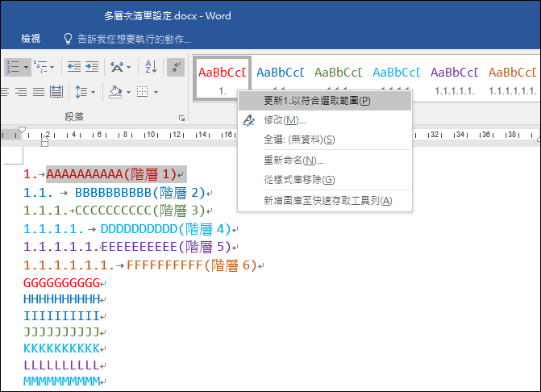
Task: Click the numbered list button
Action: 13,67
